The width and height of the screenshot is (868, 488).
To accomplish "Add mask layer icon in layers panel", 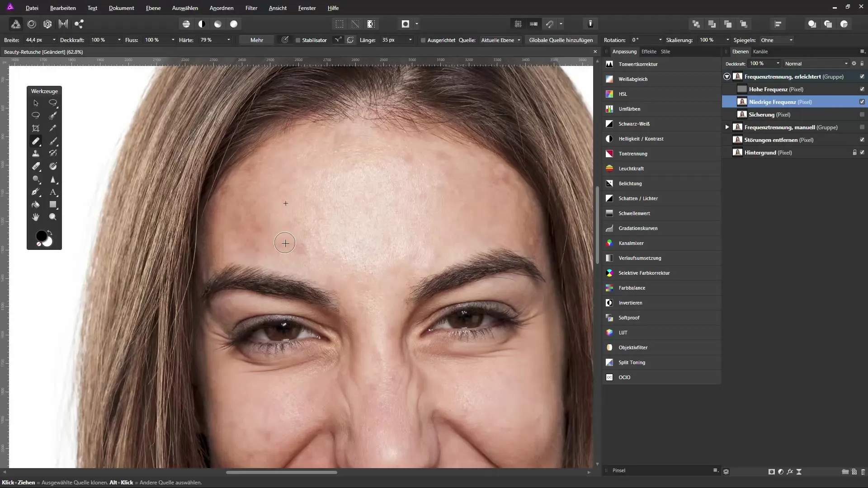I will (772, 471).
